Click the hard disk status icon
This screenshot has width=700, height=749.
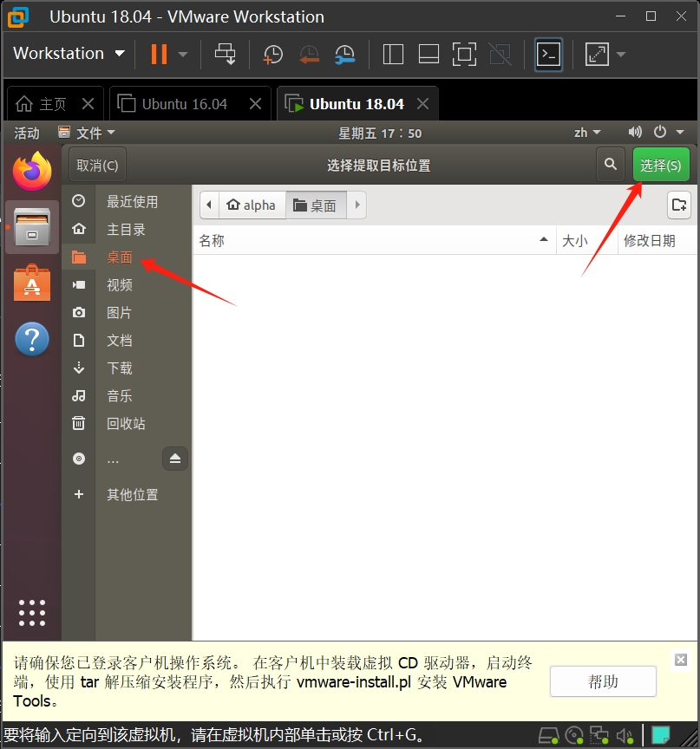coord(549,734)
